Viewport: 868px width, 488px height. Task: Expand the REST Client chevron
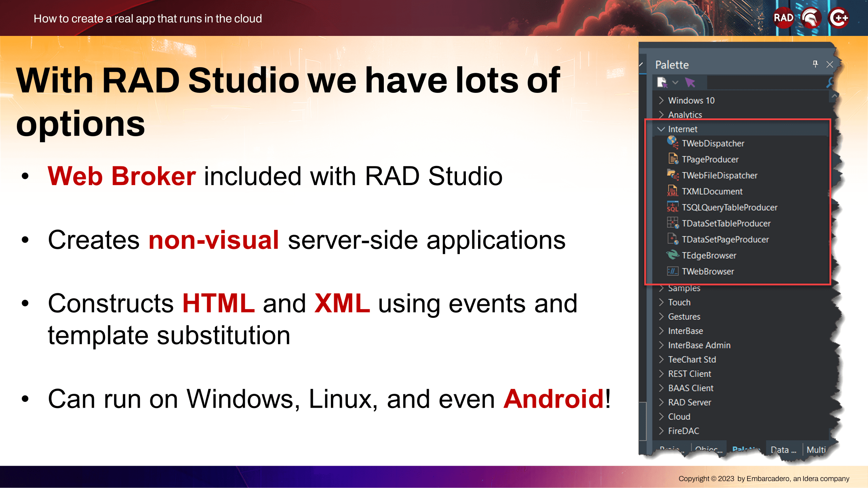click(x=661, y=373)
